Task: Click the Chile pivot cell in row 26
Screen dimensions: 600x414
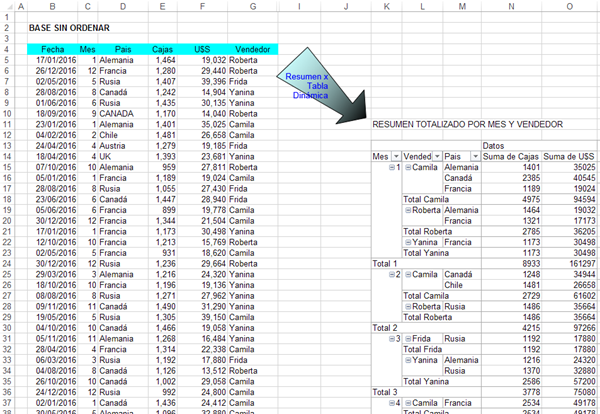Action: tap(462, 285)
